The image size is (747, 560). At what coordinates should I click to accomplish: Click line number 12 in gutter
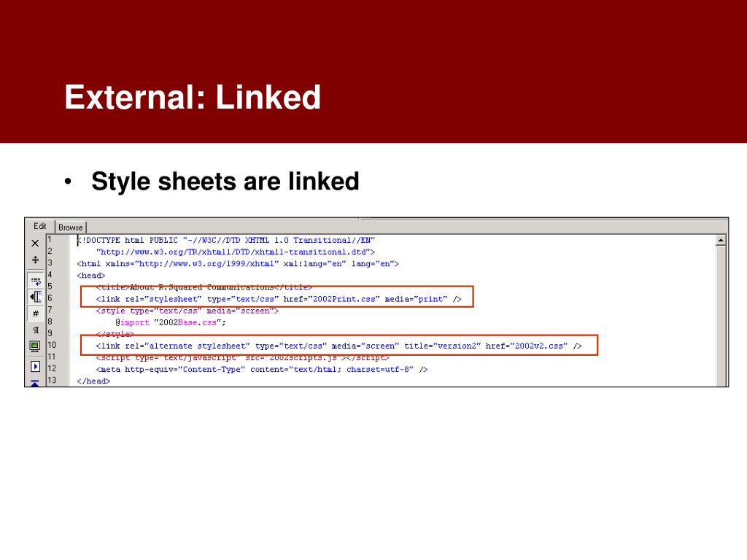point(52,368)
